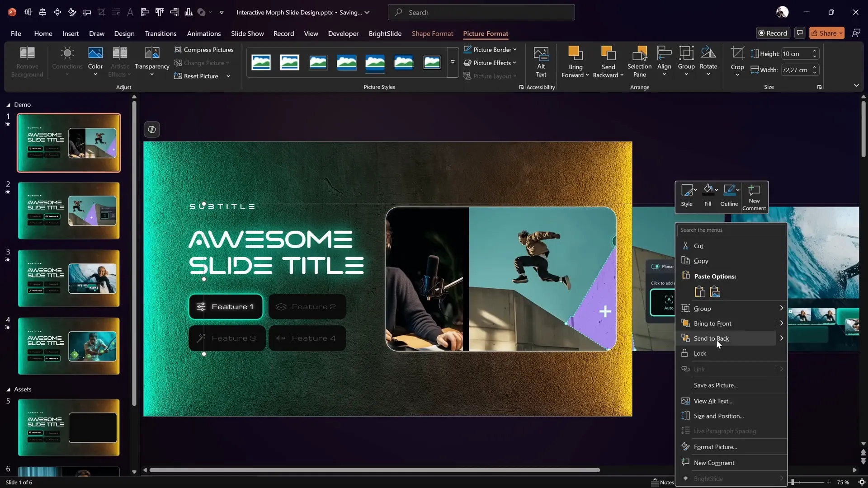Select slide 3 thumbnail
This screenshot has width=868, height=488.
69,278
